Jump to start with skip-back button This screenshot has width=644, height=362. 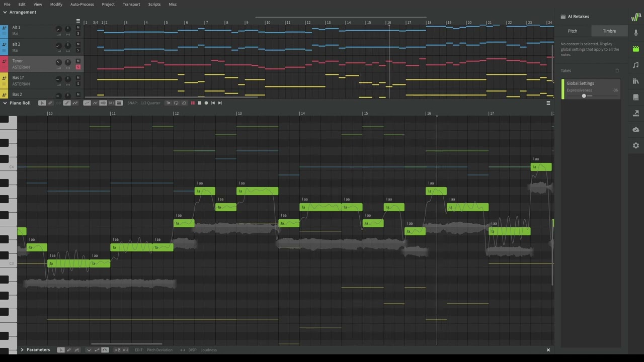(213, 103)
